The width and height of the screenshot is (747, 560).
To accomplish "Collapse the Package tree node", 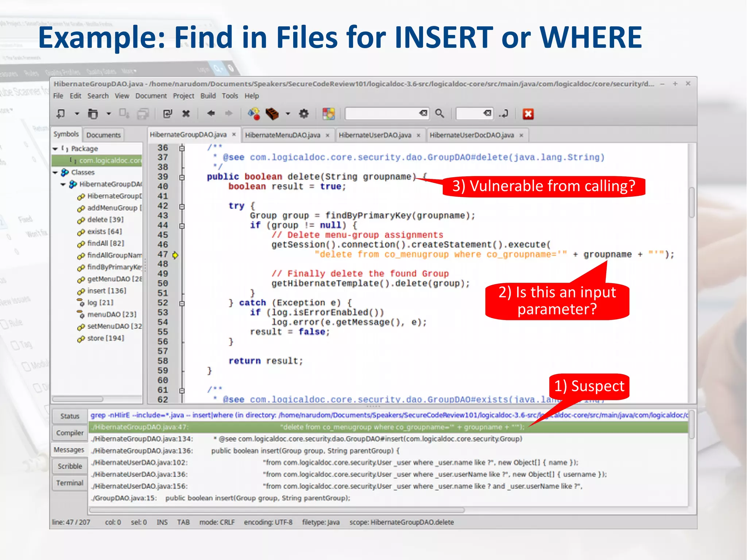I will (55, 149).
